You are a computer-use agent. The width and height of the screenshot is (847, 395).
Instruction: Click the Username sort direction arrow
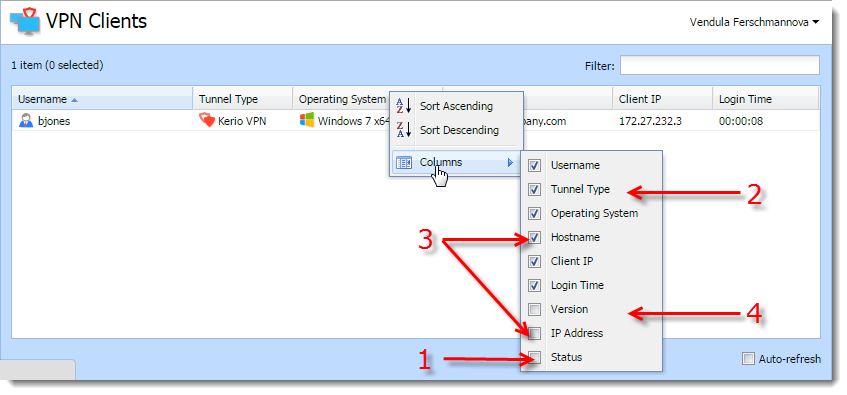74,100
